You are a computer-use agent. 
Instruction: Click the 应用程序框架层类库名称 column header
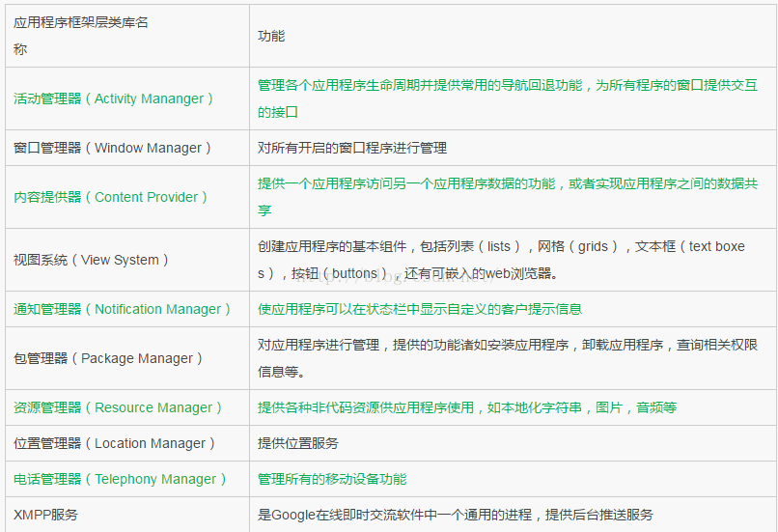[x=81, y=36]
